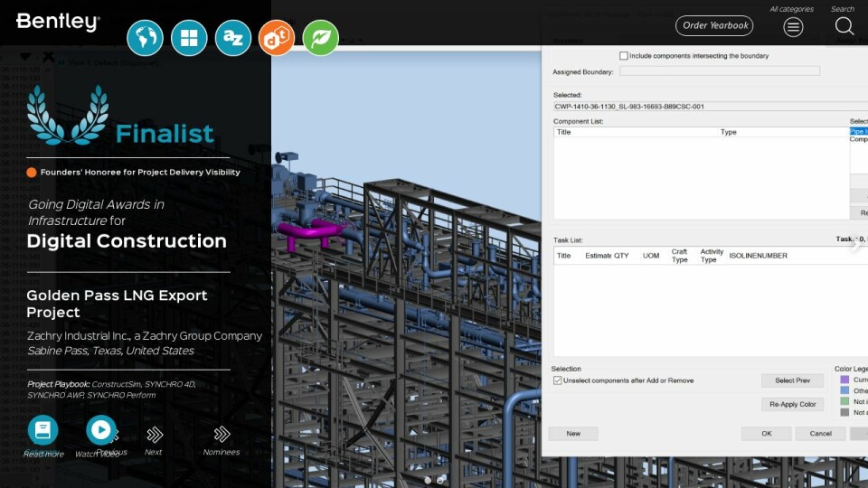Viewport: 868px width, 488px height.
Task: Click the Select Prev button
Action: 792,380
